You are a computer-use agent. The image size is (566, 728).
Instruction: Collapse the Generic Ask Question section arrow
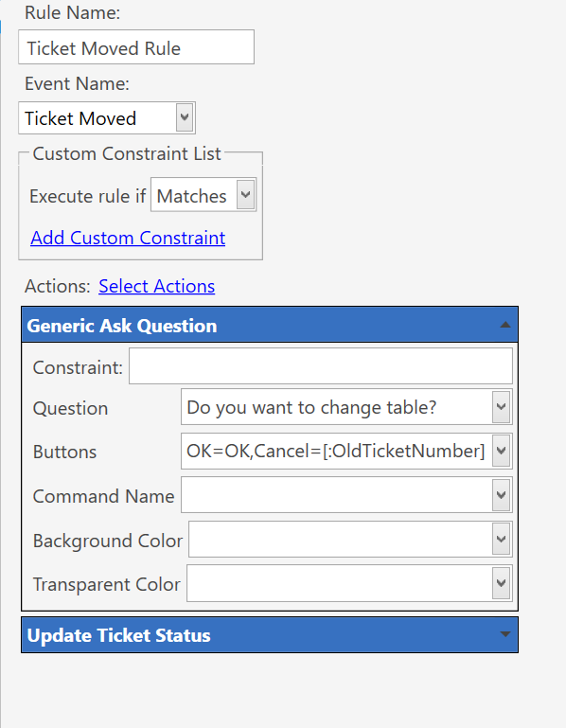coord(504,325)
